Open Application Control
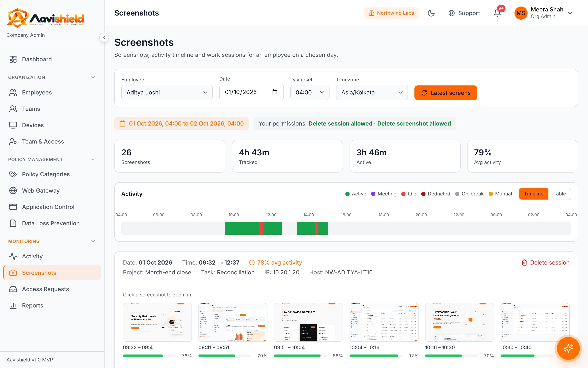Viewport: 588px width, 368px height. [x=52, y=207]
